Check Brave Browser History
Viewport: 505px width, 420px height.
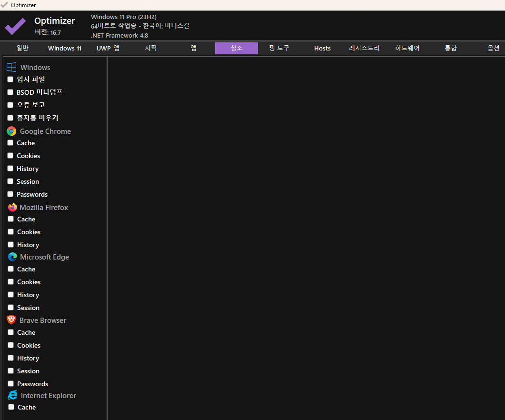[x=10, y=358]
